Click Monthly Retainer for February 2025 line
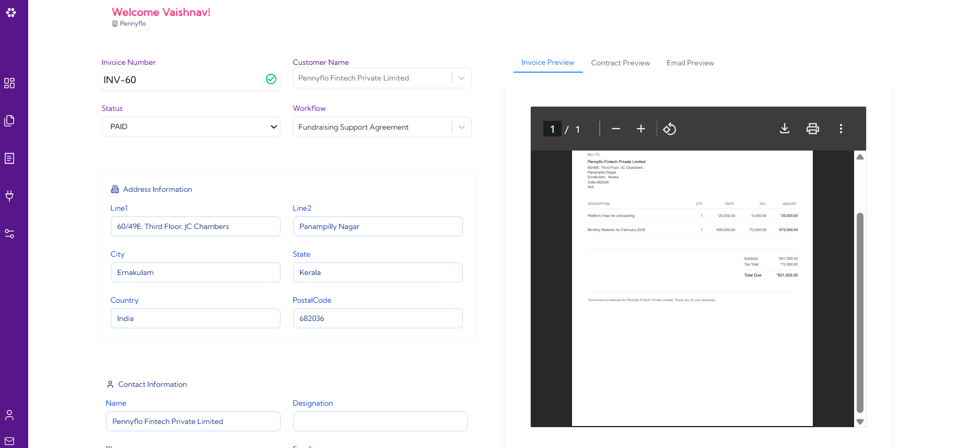Screen dimensions: 980x448 (x=616, y=229)
